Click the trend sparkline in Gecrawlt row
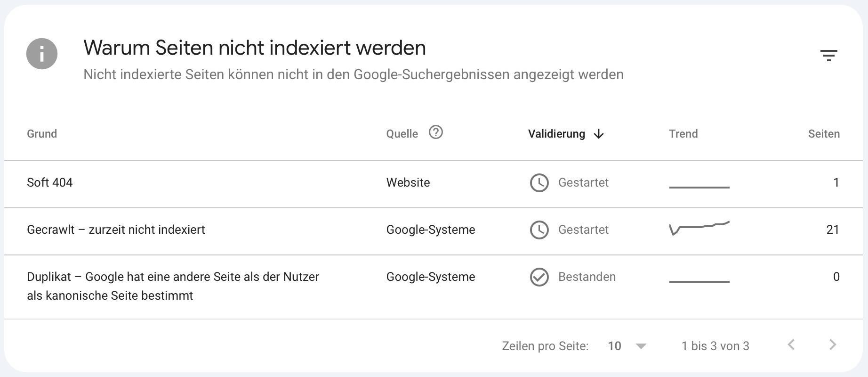The image size is (868, 377). click(699, 228)
